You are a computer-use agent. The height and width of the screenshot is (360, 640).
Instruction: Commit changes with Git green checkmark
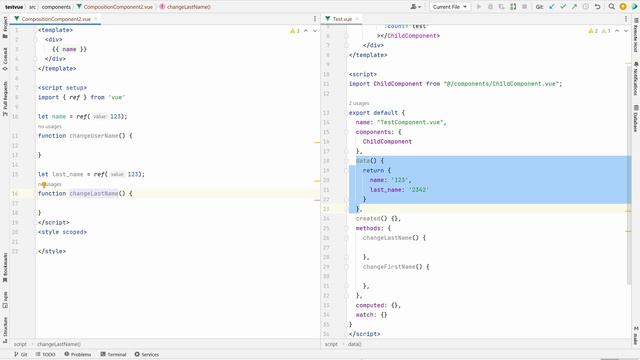[563, 7]
